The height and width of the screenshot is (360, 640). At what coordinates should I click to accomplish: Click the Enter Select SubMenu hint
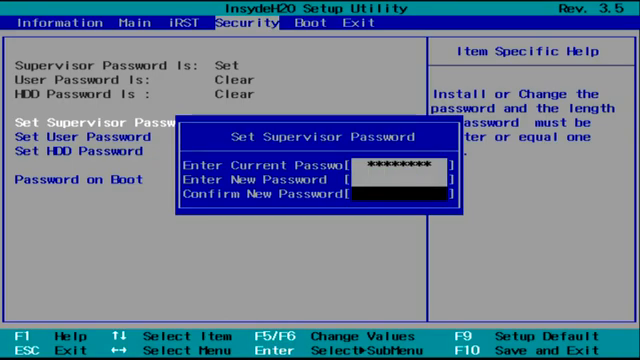point(339,351)
